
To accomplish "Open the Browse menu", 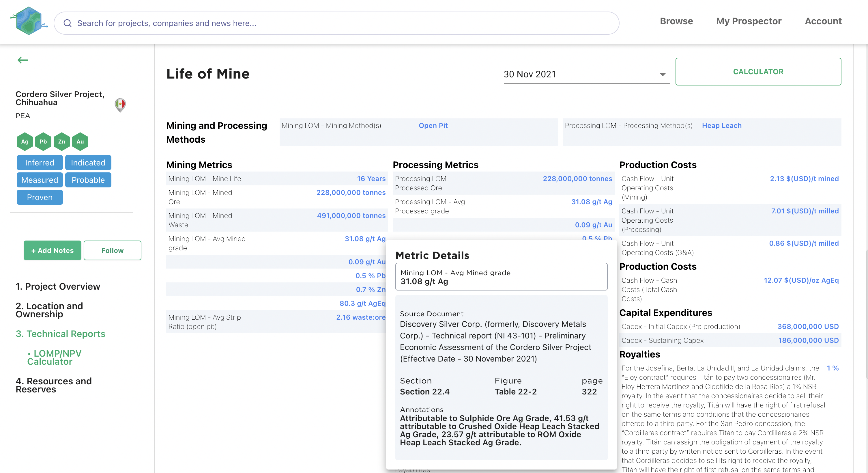I will (676, 21).
